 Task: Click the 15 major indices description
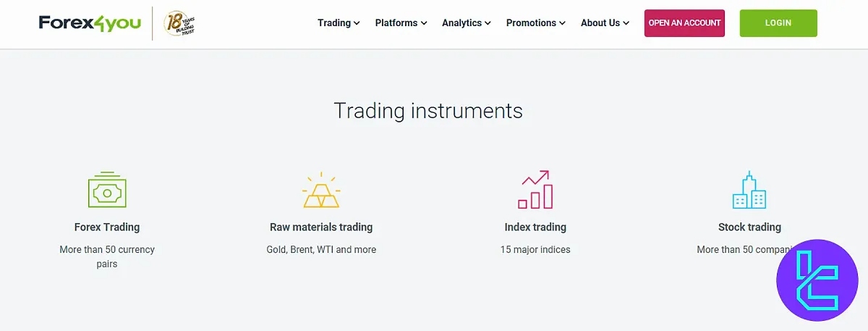coord(535,250)
